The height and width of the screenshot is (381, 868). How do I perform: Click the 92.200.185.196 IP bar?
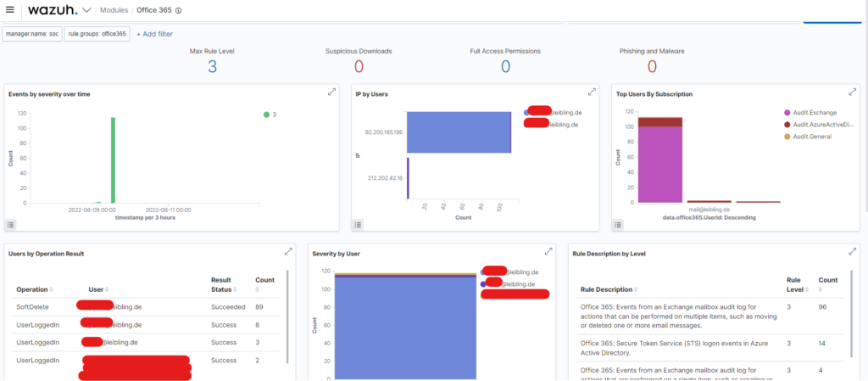459,132
